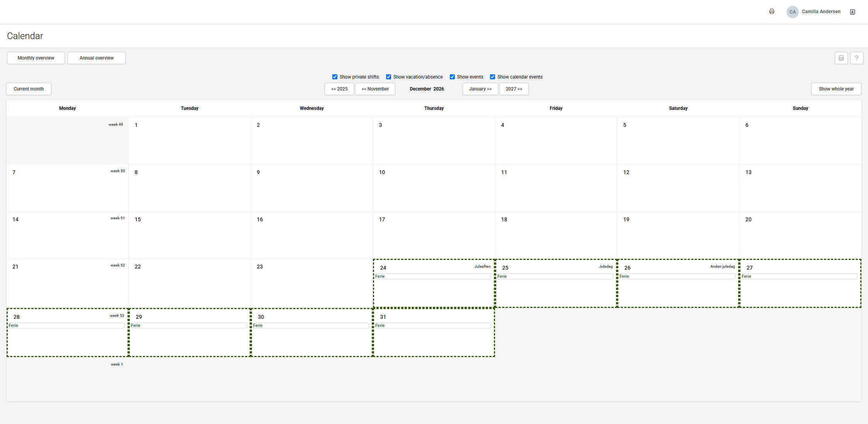Open the contact card icon beside Camilla Andersen
This screenshot has width=868, height=424.
(852, 12)
